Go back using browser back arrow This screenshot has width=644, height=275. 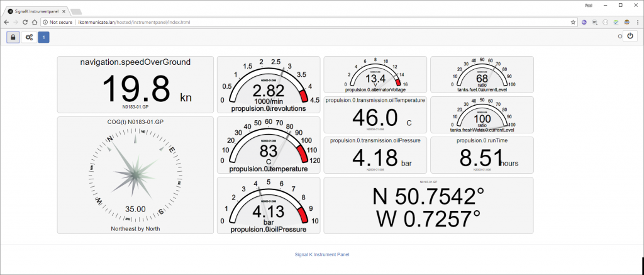6,21
